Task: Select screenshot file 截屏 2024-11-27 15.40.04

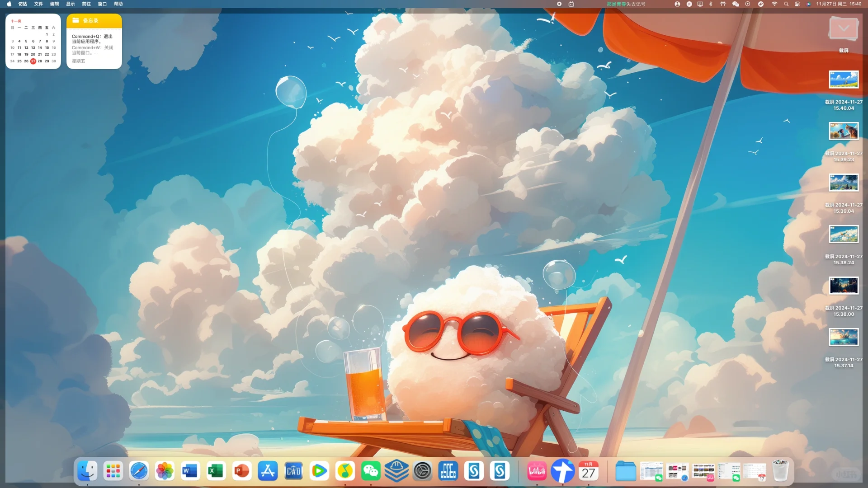Action: 844,80
